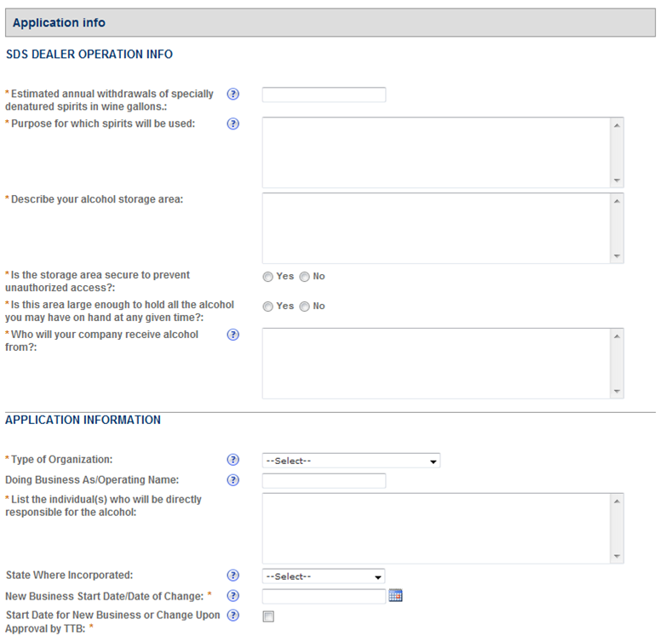Viewport: 672px width, 642px height.
Task: Check Start Date Upon Approval by TTB box
Action: 268,616
